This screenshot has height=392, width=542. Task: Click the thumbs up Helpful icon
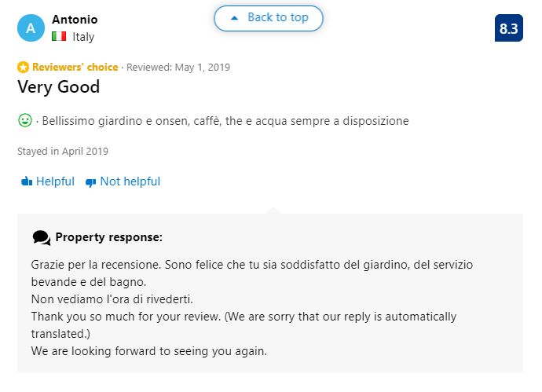[27, 181]
